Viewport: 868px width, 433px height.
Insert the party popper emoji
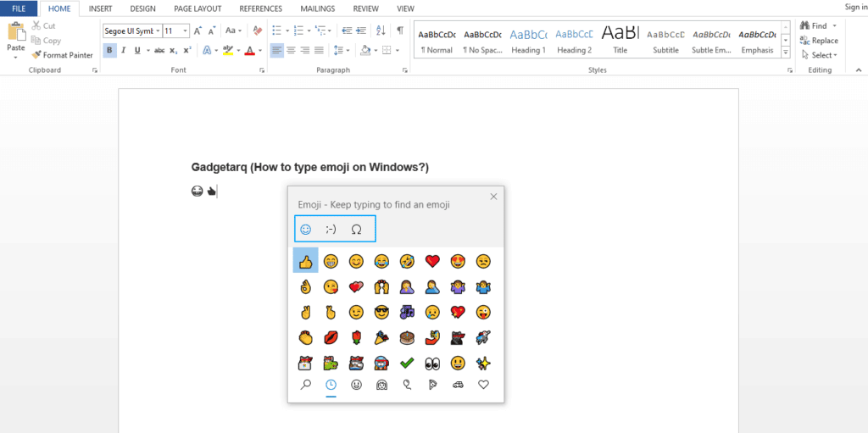pyautogui.click(x=381, y=338)
